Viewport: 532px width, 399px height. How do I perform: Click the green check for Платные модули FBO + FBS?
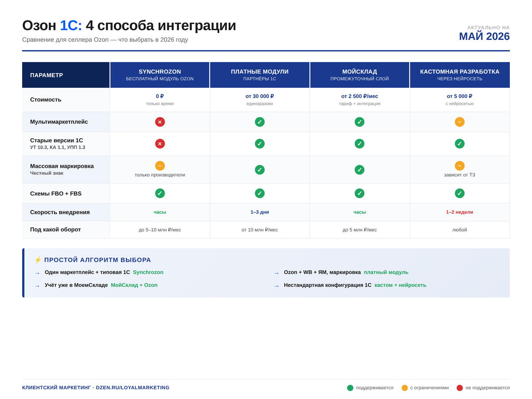(260, 193)
